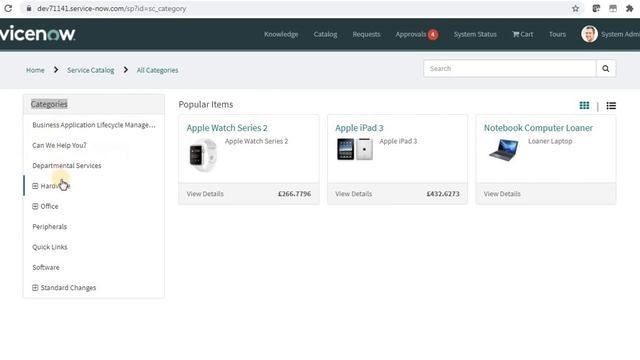Viewport: 640px width, 360px height.
Task: Switch to grid card view
Action: pos(584,105)
